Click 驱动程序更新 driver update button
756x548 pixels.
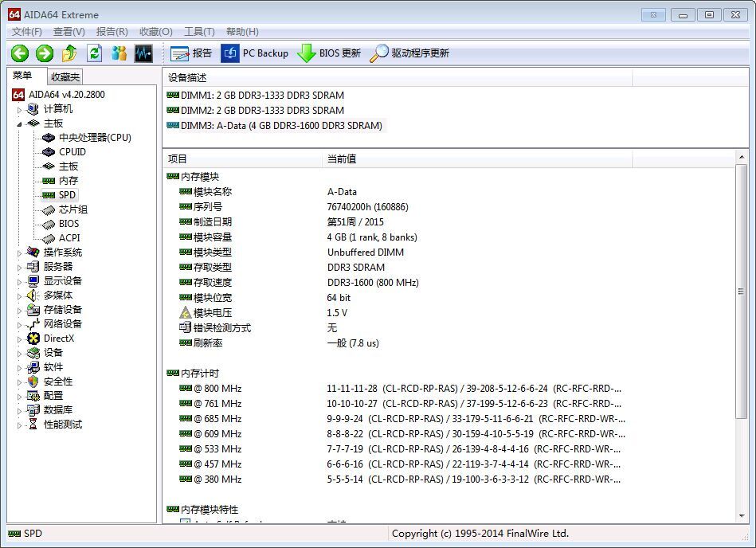click(x=409, y=53)
